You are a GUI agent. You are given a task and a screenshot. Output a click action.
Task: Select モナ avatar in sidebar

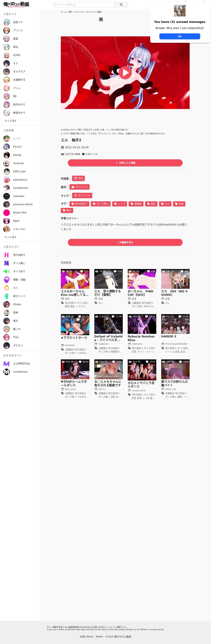click(x=7, y=64)
